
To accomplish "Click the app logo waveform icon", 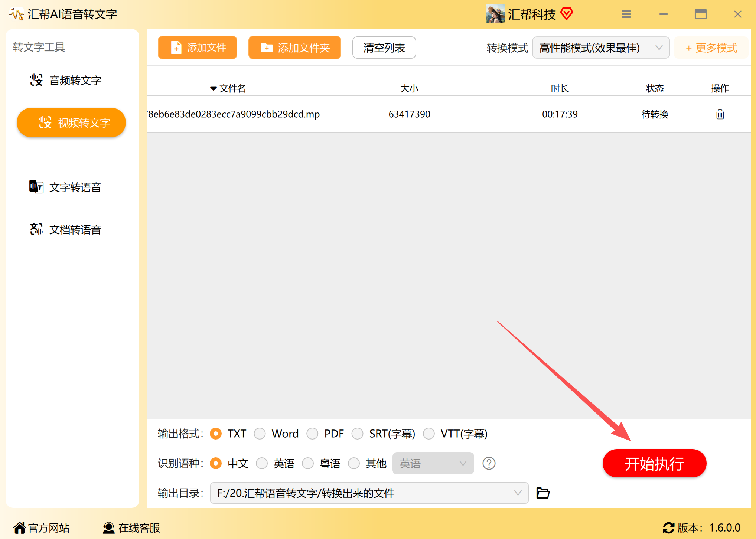I will pos(17,14).
